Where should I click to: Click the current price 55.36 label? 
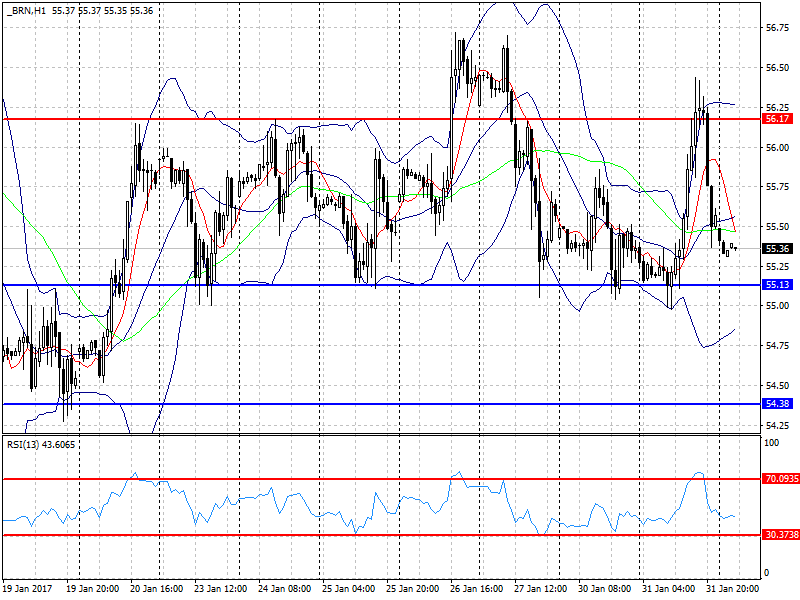point(778,248)
